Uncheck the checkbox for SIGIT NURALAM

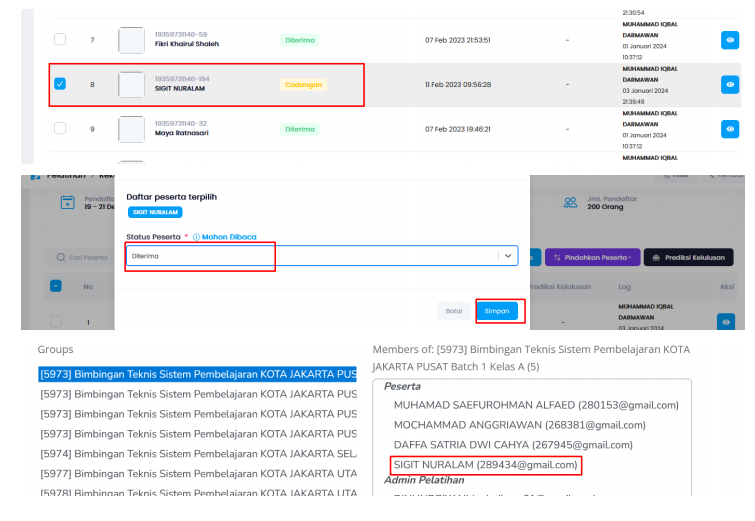(60, 84)
